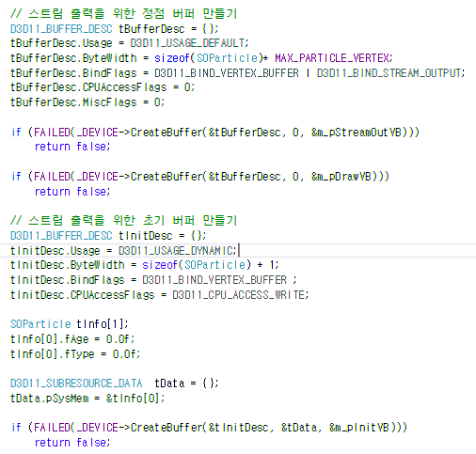This screenshot has width=476, height=454.
Task: Click the comment ending with '정점 버퍼 만들기'
Action: [124, 13]
